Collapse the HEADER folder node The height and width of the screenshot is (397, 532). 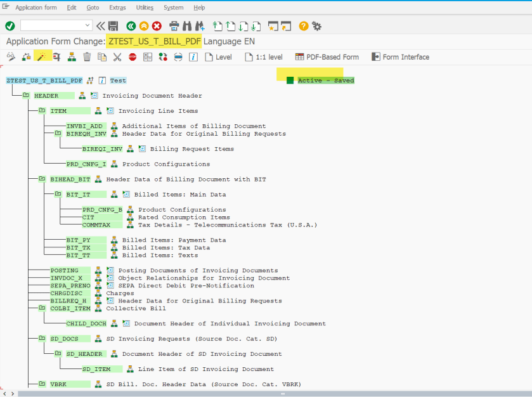pyautogui.click(x=27, y=96)
